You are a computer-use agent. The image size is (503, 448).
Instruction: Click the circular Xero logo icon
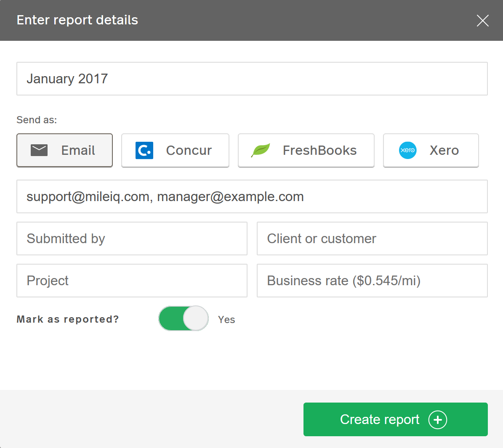tap(407, 150)
